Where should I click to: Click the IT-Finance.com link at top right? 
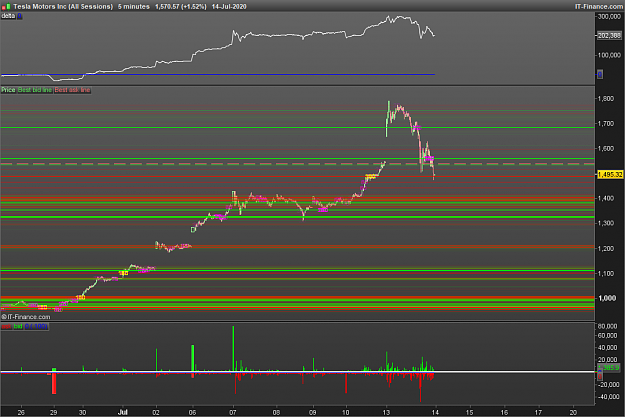click(x=598, y=7)
